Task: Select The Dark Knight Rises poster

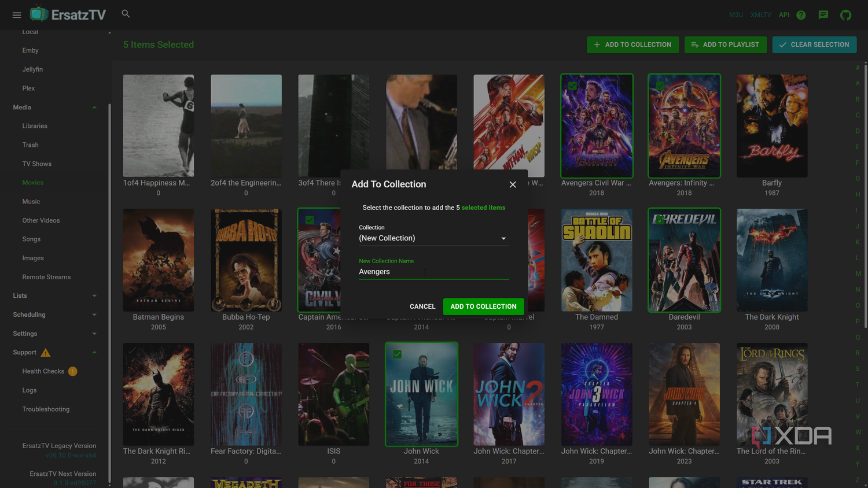Action: click(x=158, y=394)
